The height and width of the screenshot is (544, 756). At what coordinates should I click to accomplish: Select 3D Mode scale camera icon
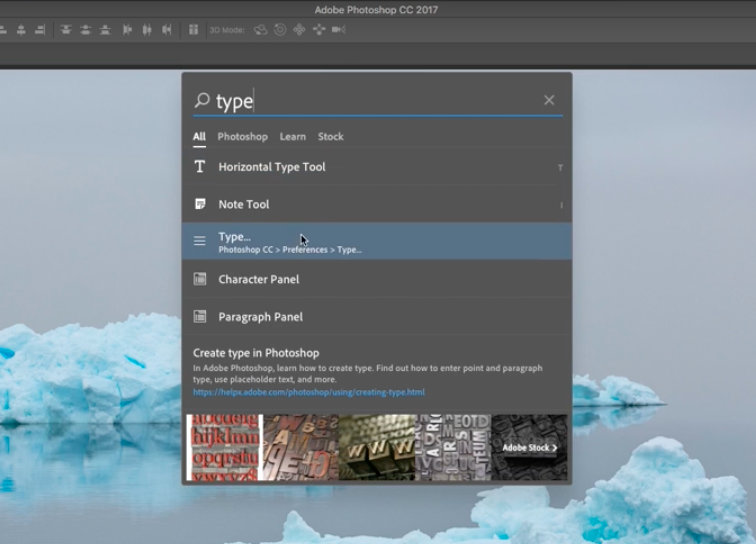click(338, 30)
